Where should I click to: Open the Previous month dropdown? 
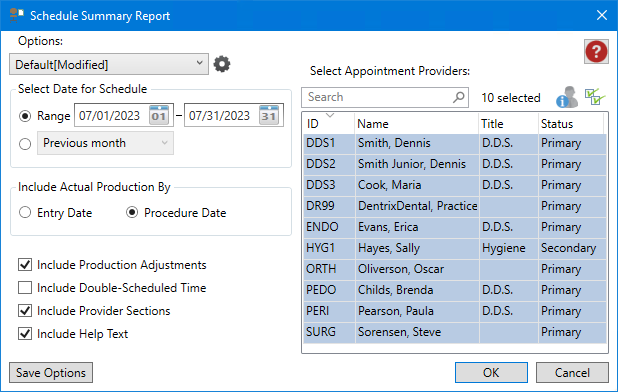point(105,143)
